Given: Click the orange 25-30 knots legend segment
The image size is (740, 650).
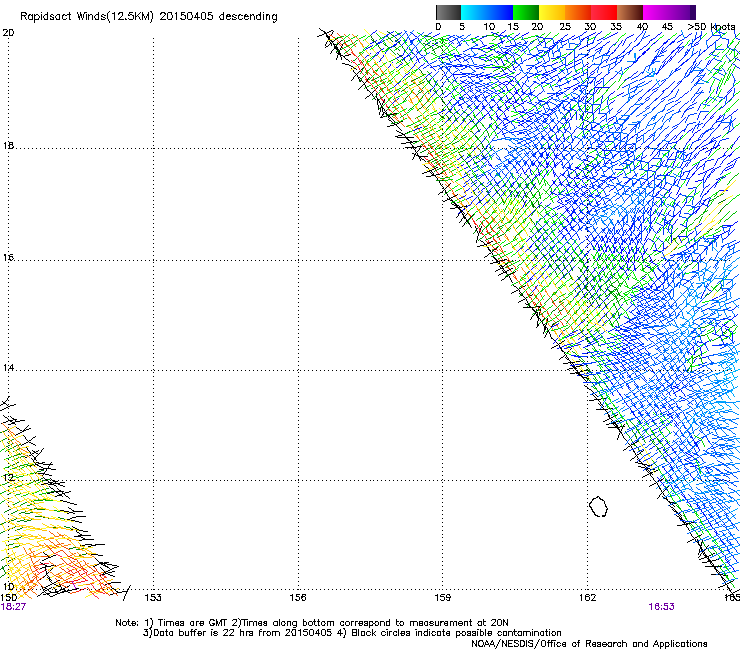Looking at the screenshot, I should pos(578,12).
